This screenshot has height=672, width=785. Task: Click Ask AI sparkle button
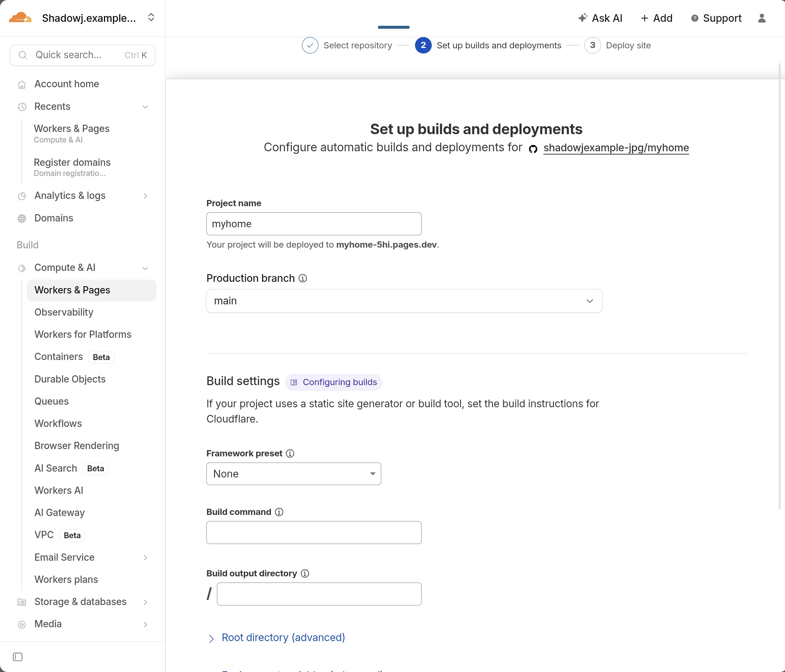click(x=600, y=18)
